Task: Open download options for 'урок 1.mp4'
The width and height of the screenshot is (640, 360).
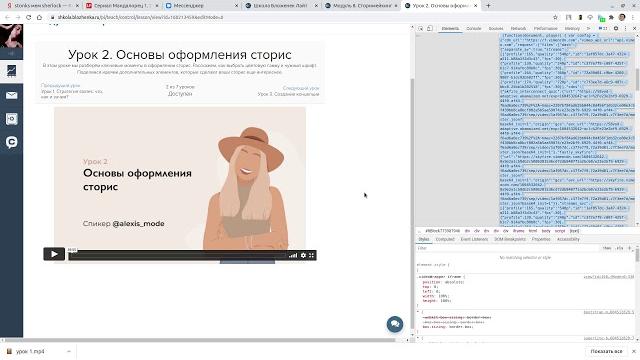Action: tap(69, 351)
